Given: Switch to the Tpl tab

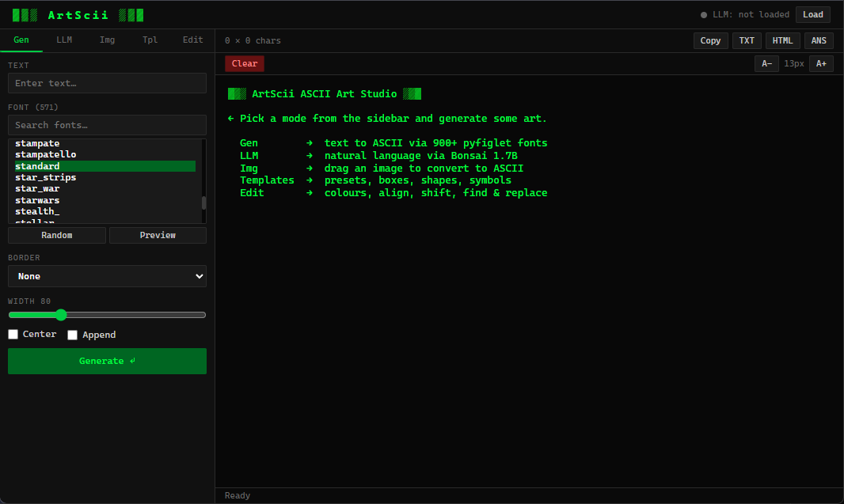Looking at the screenshot, I should [x=150, y=40].
